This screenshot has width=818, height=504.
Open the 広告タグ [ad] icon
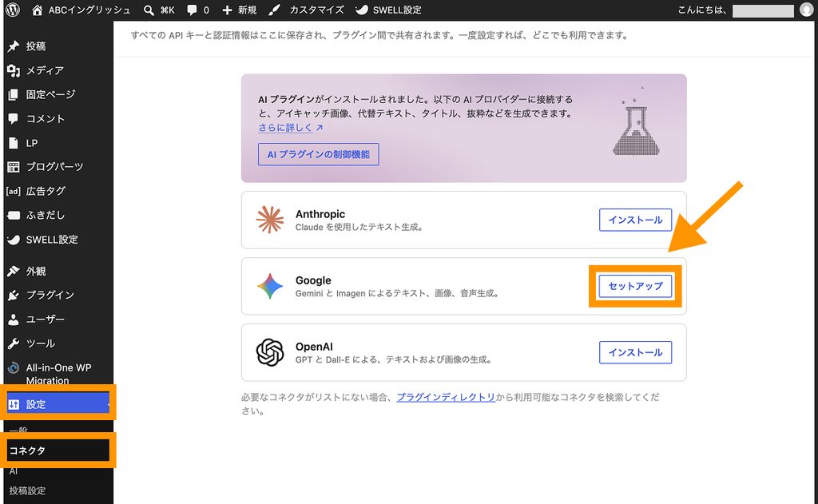[x=14, y=191]
